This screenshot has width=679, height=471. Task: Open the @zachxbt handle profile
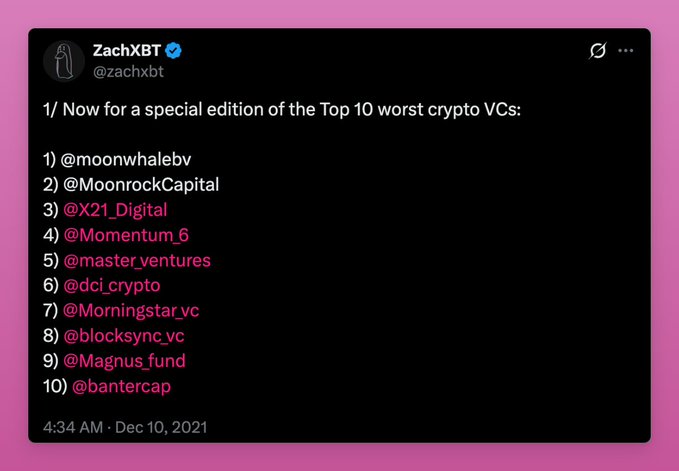coord(128,71)
